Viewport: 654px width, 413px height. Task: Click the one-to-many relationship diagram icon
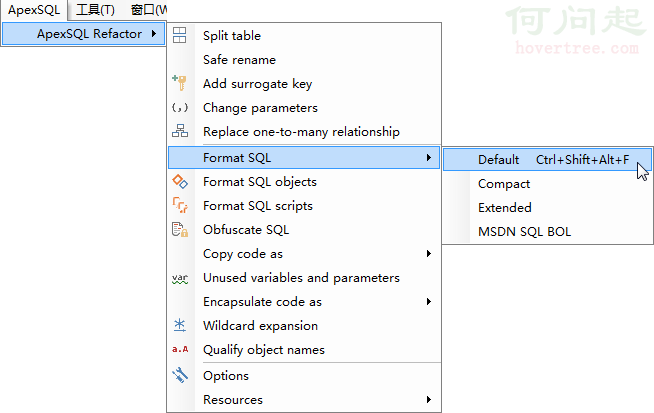180,131
